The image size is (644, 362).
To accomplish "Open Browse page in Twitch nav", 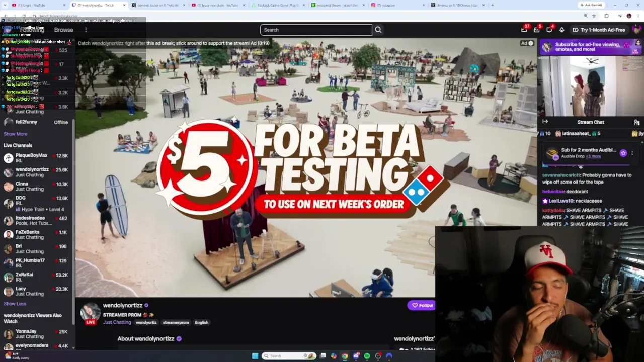I will tap(63, 30).
